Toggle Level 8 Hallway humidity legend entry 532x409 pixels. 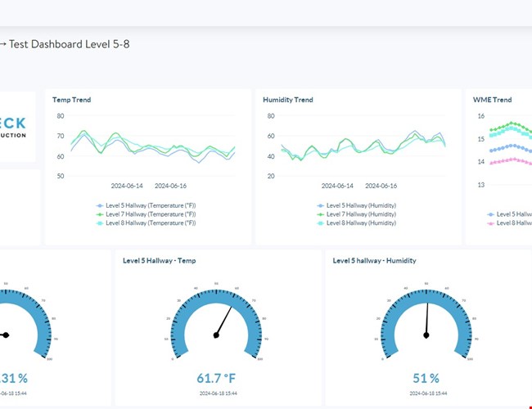357,223
